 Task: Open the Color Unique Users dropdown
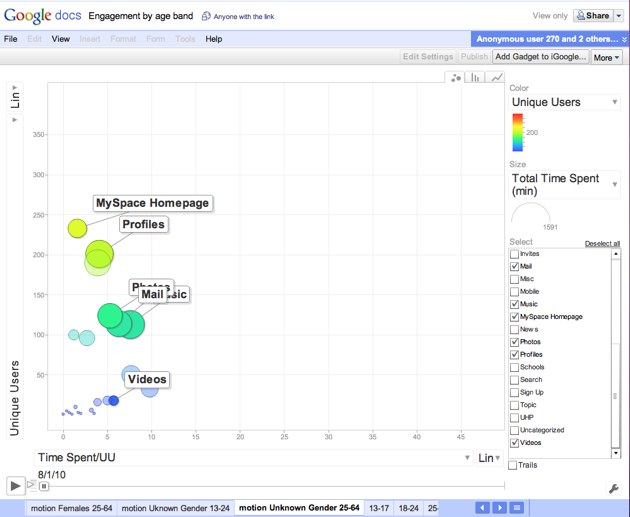(564, 102)
